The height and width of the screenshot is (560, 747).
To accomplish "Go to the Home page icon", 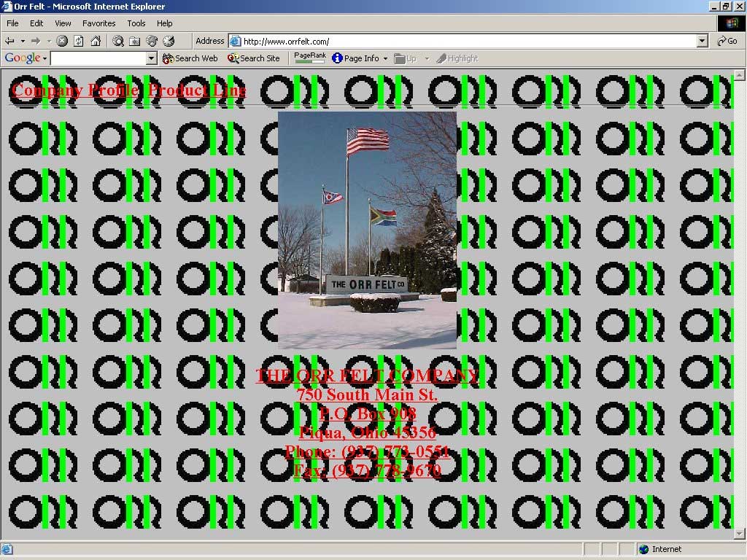I will pyautogui.click(x=96, y=42).
